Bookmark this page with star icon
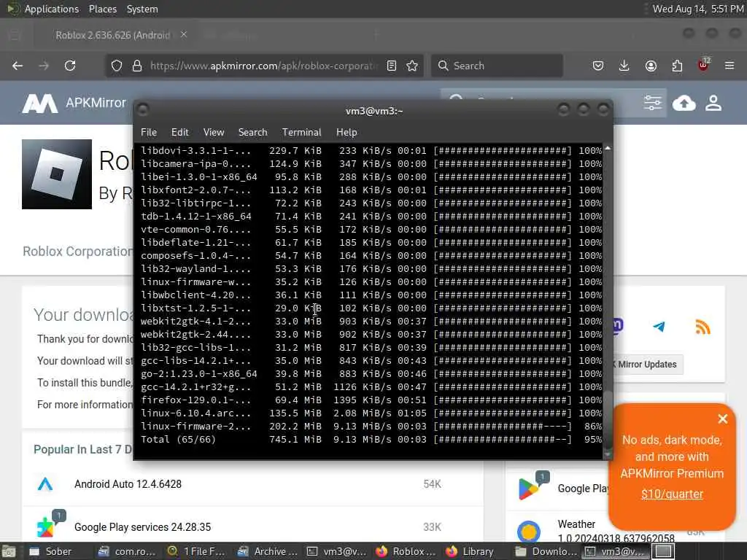 (412, 66)
